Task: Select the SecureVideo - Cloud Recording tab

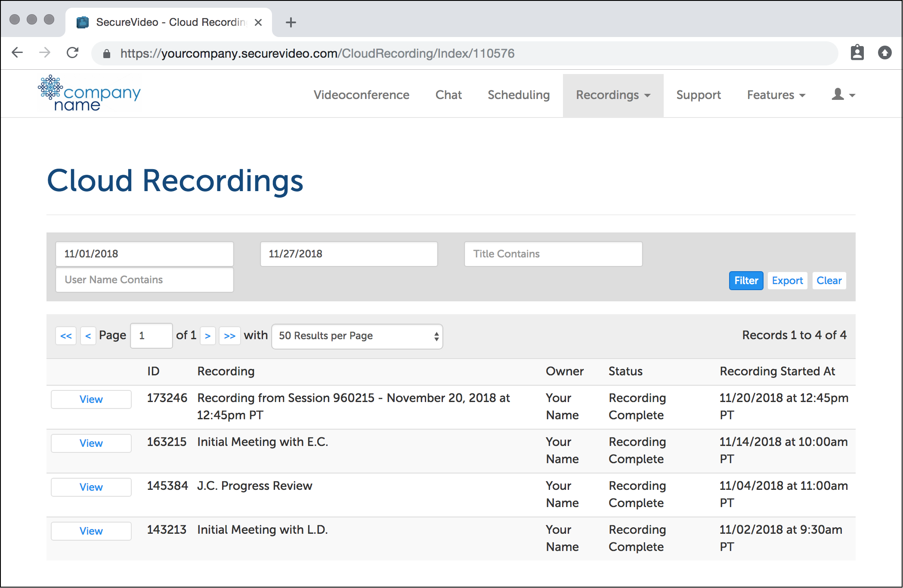Action: point(169,22)
